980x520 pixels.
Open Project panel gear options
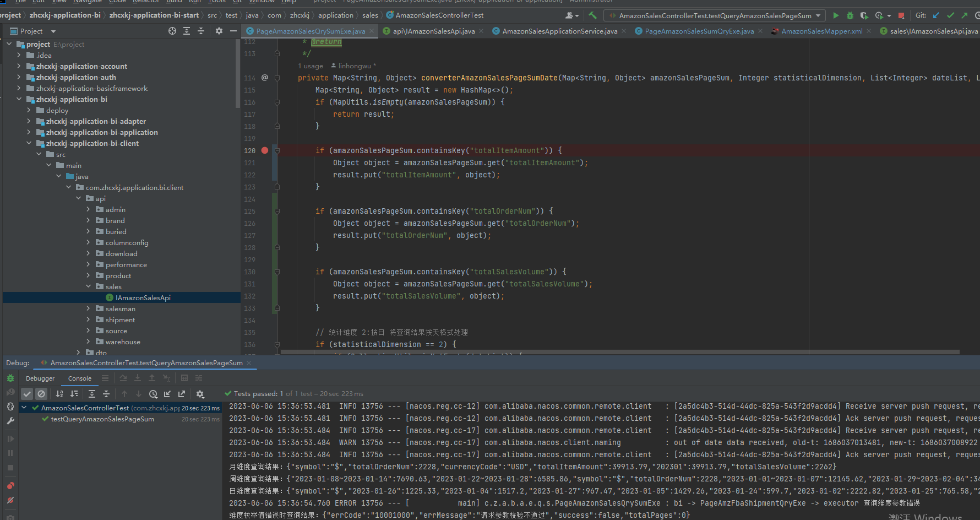point(219,31)
